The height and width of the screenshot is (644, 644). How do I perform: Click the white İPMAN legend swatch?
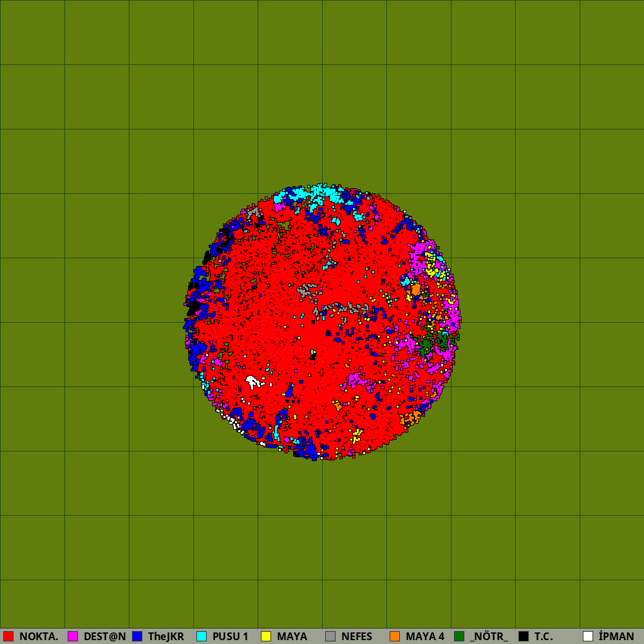(588, 636)
